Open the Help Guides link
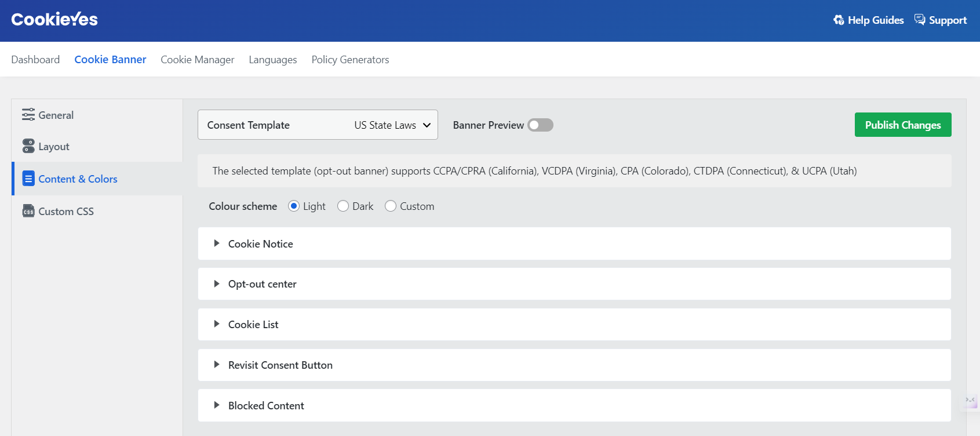The height and width of the screenshot is (436, 980). (869, 20)
